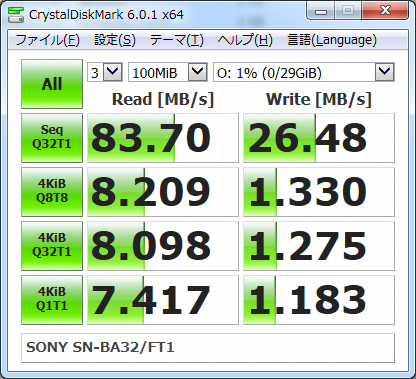The width and height of the screenshot is (416, 379).
Task: Run all benchmarks with All button
Action: pos(52,84)
